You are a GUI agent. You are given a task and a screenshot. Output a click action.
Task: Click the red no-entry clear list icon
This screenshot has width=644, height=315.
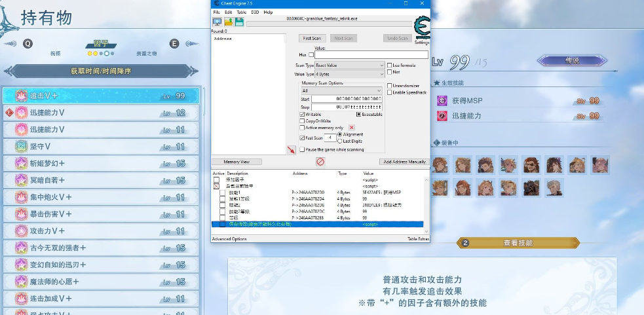[320, 161]
